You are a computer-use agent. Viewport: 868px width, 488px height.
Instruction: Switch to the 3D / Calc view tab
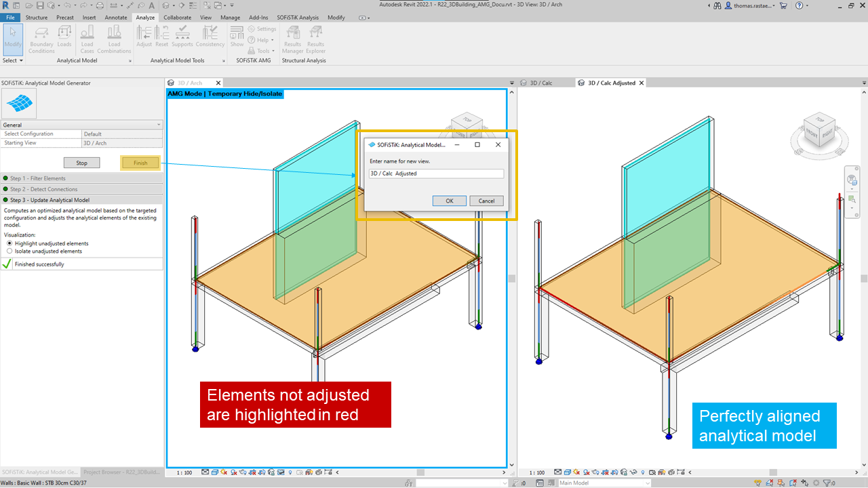tap(540, 83)
